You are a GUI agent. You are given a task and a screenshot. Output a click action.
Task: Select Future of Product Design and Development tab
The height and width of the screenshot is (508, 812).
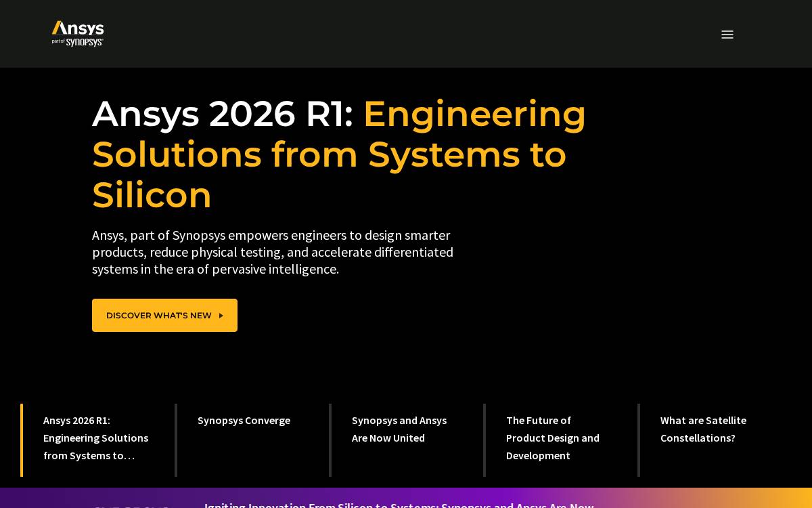coord(560,440)
